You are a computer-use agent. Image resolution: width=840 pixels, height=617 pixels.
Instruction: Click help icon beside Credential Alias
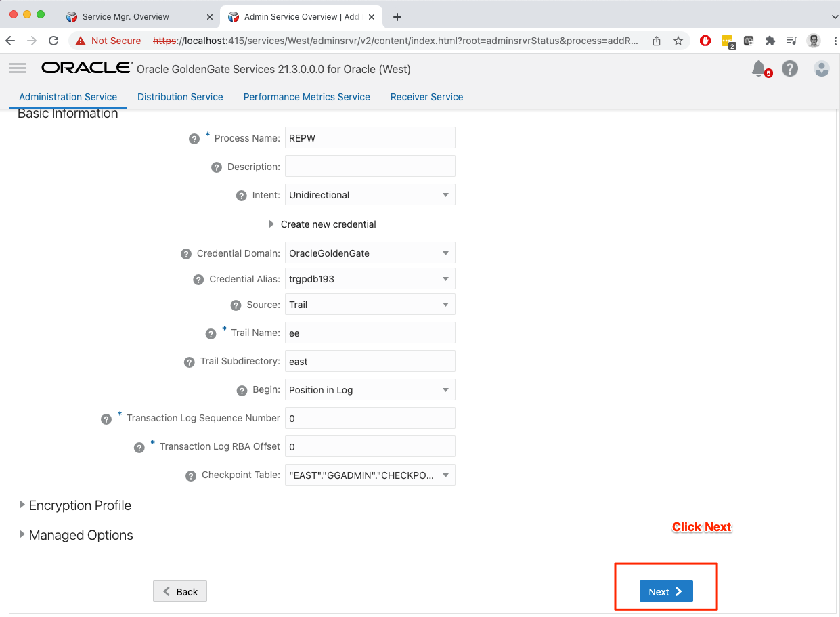point(198,280)
